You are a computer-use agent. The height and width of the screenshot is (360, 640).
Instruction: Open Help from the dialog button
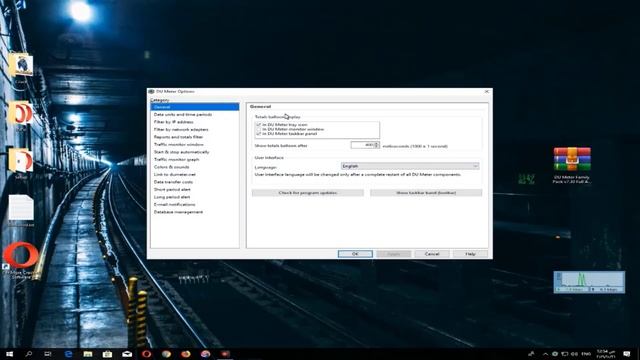[x=470, y=254]
